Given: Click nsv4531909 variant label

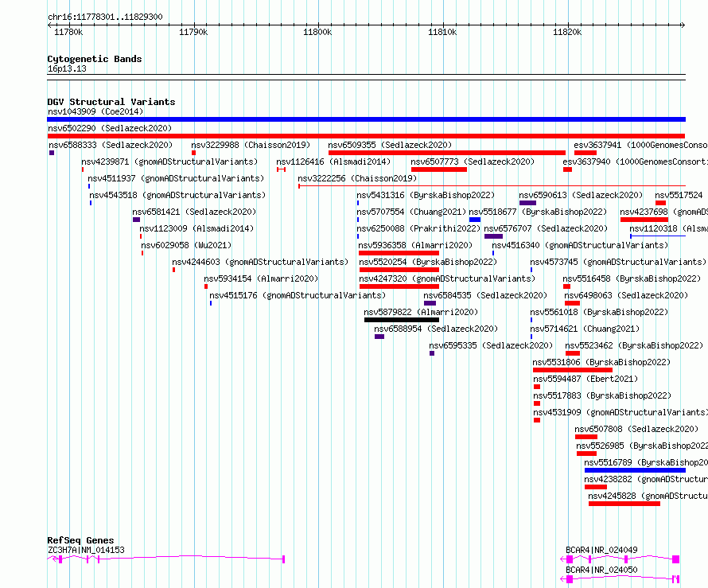Looking at the screenshot, I should [x=620, y=412].
